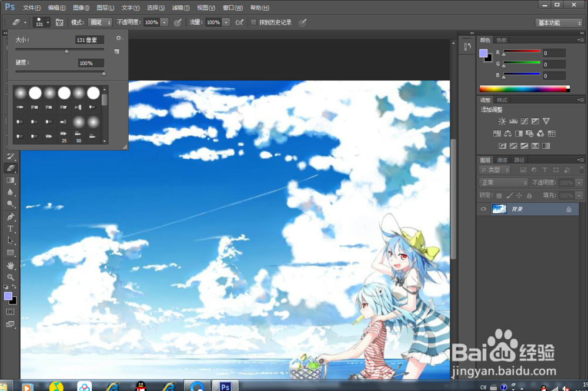Open eraser 模式 dropdown
The height and width of the screenshot is (391, 588).
click(x=100, y=22)
